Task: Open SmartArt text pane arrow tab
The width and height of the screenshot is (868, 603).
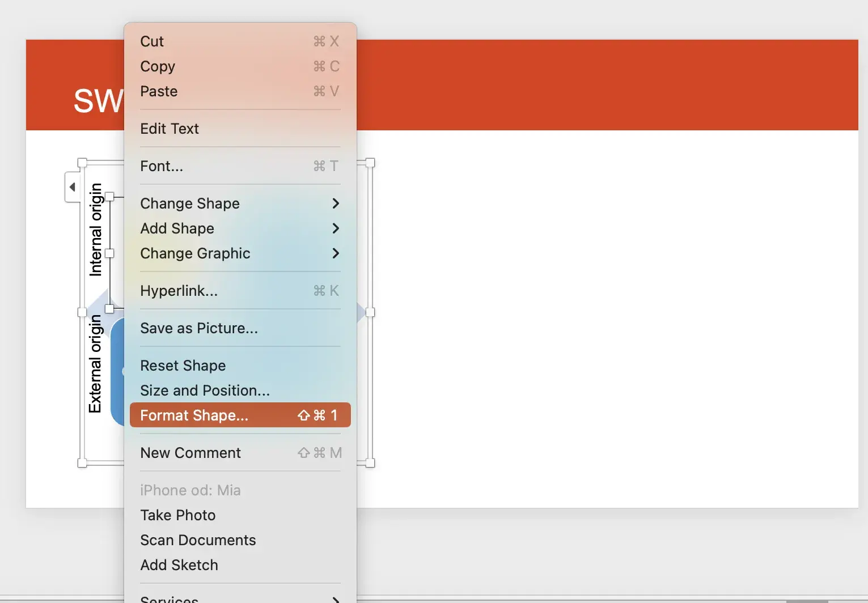Action: click(72, 187)
